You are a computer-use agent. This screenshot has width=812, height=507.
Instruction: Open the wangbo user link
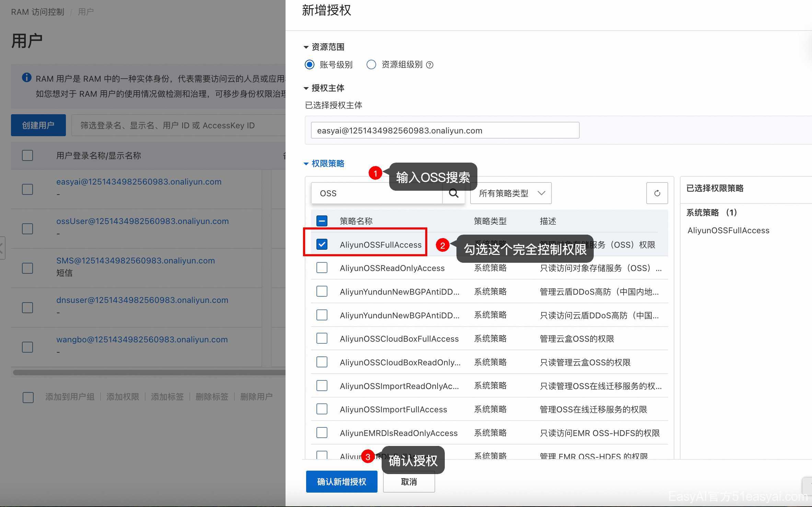[142, 340]
